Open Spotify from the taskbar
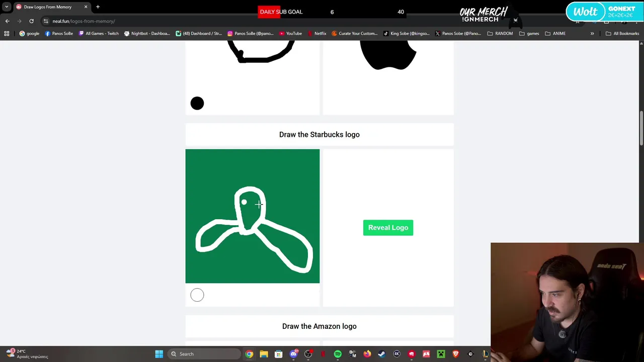 click(x=338, y=354)
